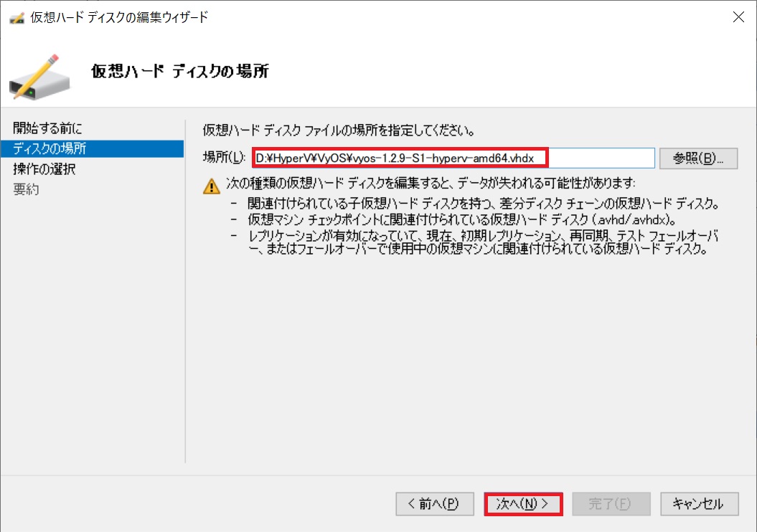
Task: Cancel the wizard with キャンセル button
Action: [700, 504]
